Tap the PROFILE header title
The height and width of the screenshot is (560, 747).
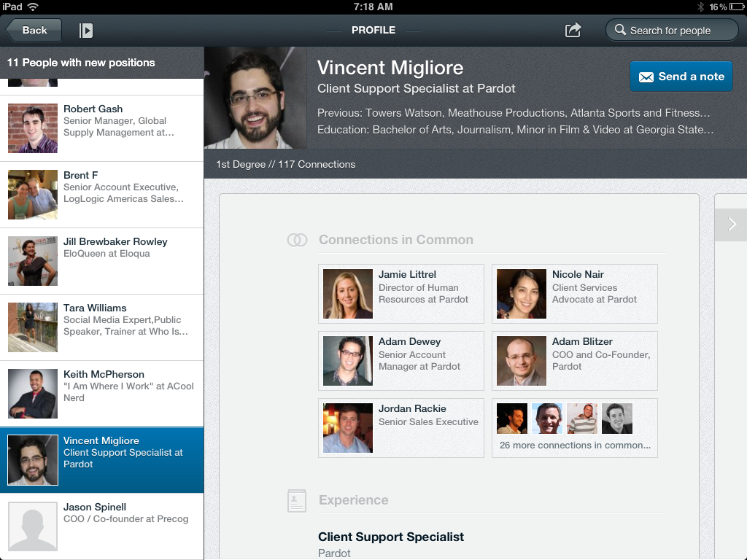coord(373,30)
